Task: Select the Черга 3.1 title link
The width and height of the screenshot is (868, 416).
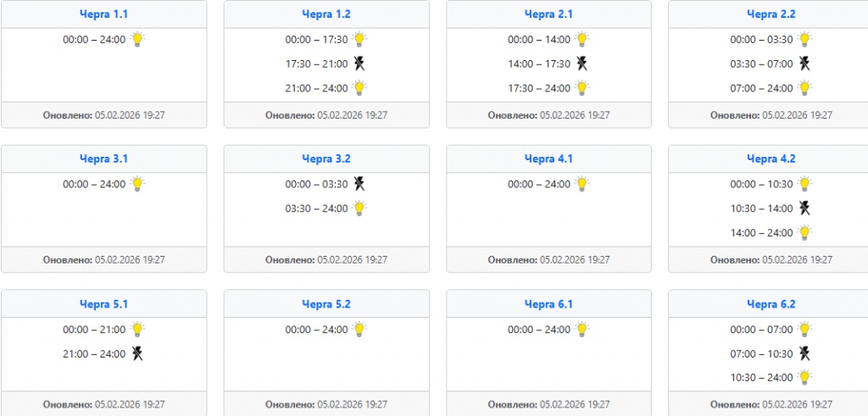Action: click(103, 158)
